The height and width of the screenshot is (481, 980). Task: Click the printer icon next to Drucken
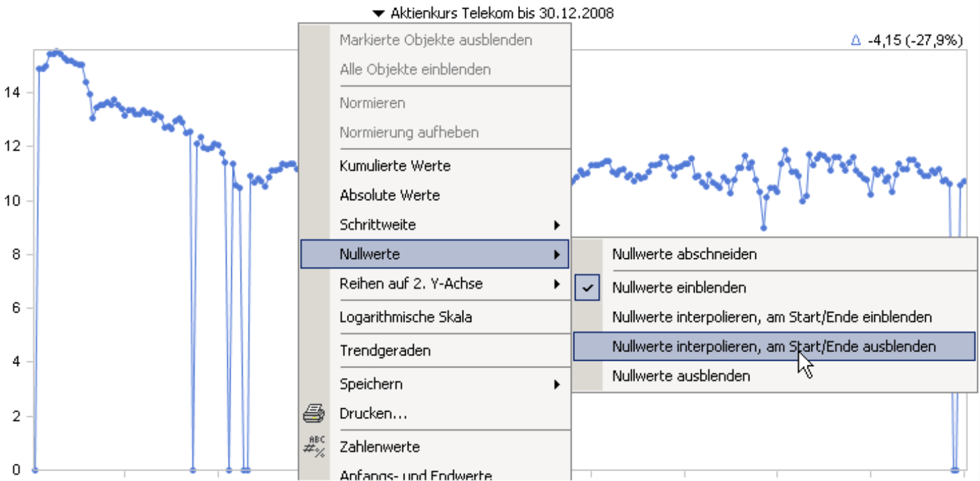click(314, 414)
